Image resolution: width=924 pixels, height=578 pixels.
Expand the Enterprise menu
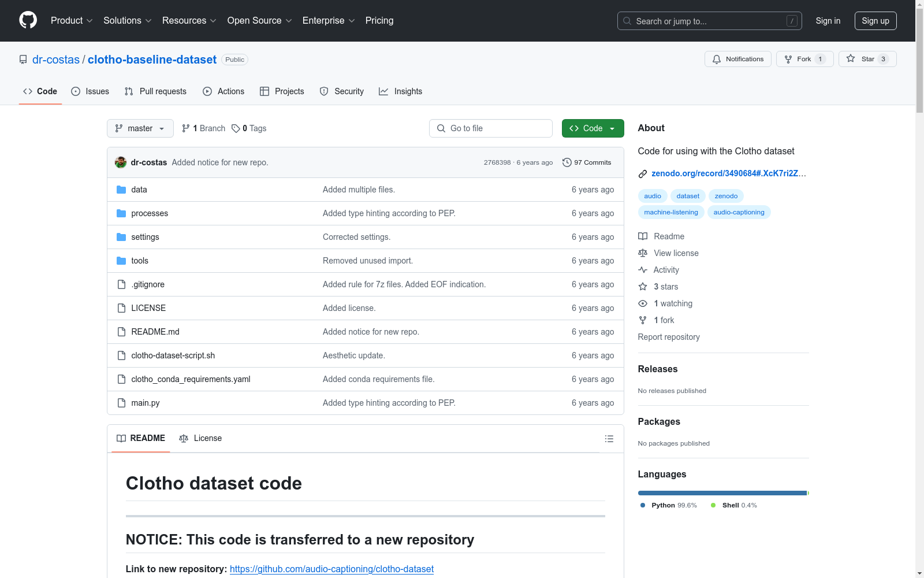[x=329, y=21]
